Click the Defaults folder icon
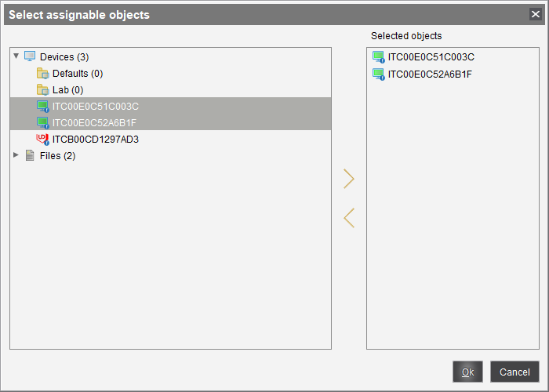Viewport: 549px width, 392px height. 43,73
